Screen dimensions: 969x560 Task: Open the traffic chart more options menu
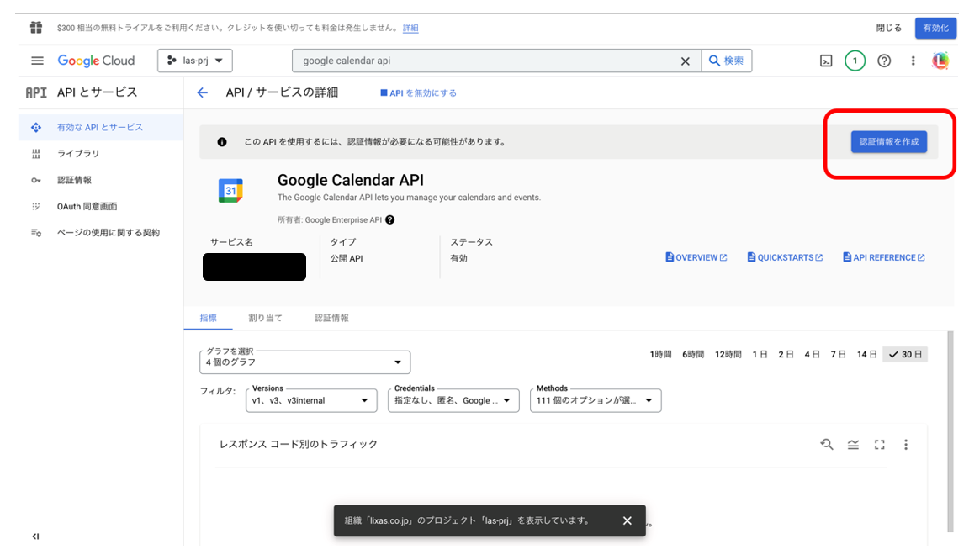[x=905, y=445]
